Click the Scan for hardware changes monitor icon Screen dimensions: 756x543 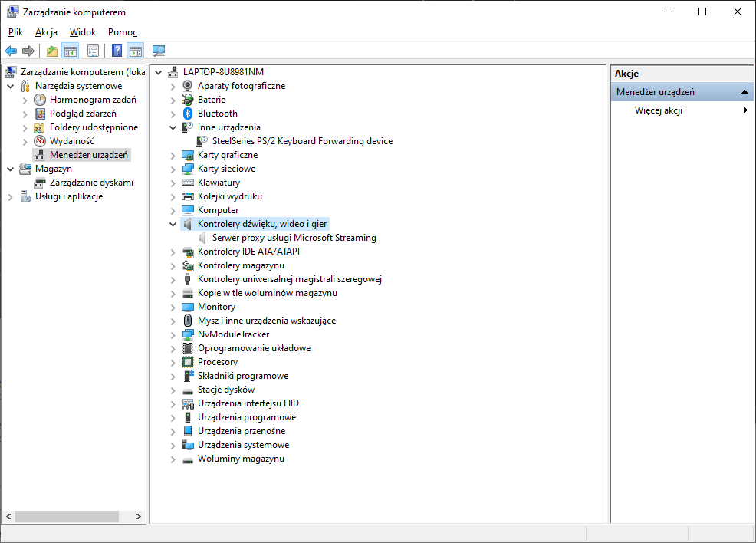point(159,51)
